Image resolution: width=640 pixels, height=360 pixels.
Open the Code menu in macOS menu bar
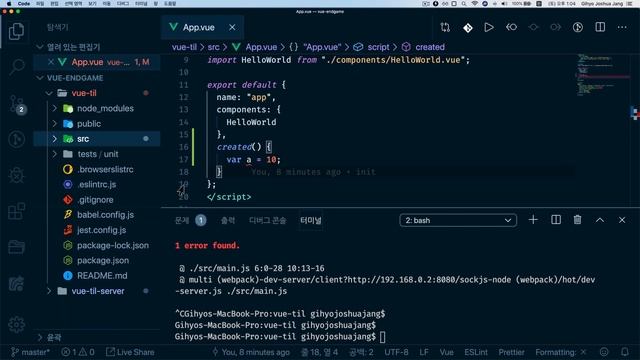tap(24, 3)
